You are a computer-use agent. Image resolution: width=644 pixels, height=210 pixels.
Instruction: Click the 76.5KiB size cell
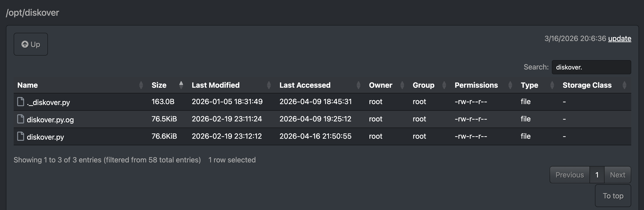[x=164, y=119]
